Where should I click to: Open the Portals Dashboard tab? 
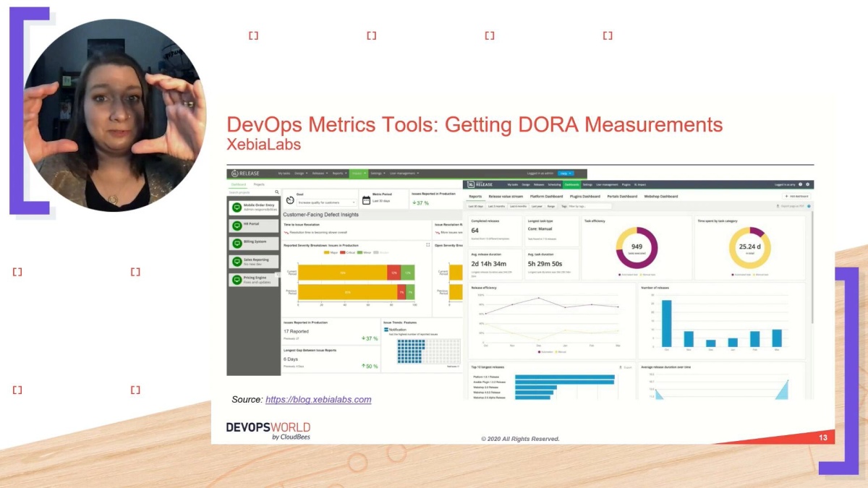(x=622, y=196)
